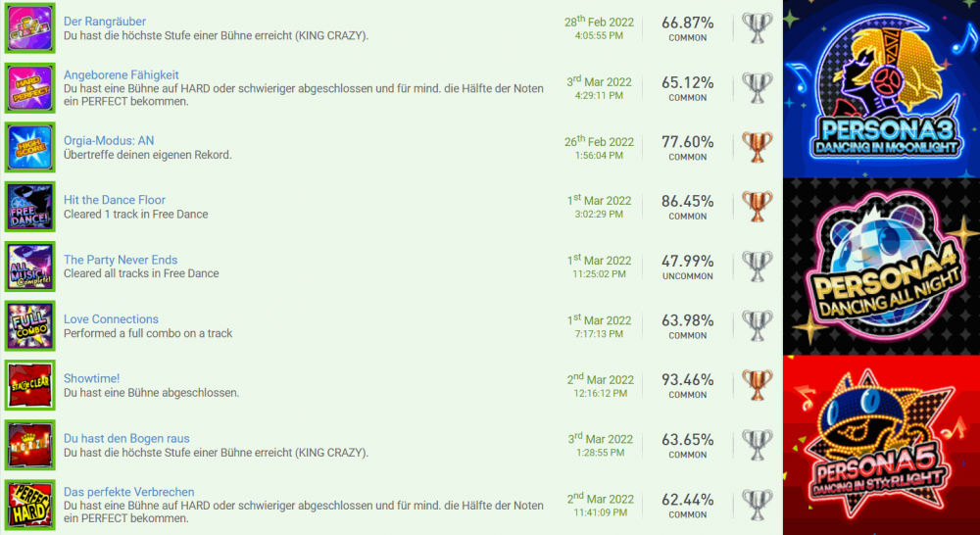The image size is (980, 535).
Task: Open the Angeborene Fähigkeit trophy link
Action: tap(121, 74)
